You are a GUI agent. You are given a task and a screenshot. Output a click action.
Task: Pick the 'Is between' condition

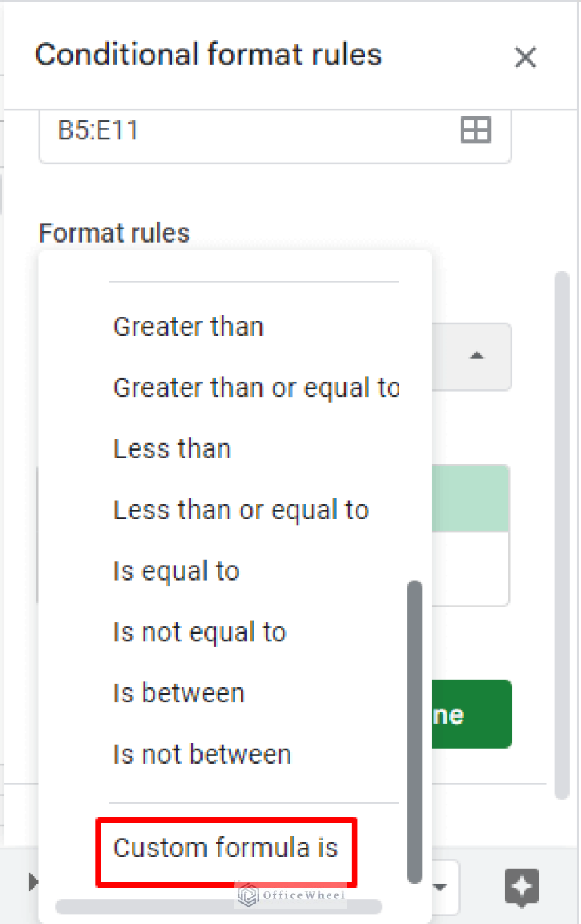point(179,693)
